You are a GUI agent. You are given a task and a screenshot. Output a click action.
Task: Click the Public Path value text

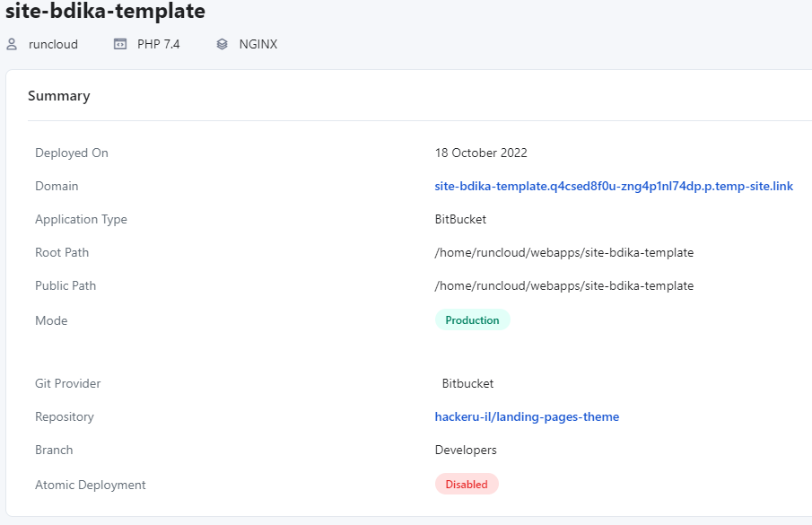[x=563, y=286]
